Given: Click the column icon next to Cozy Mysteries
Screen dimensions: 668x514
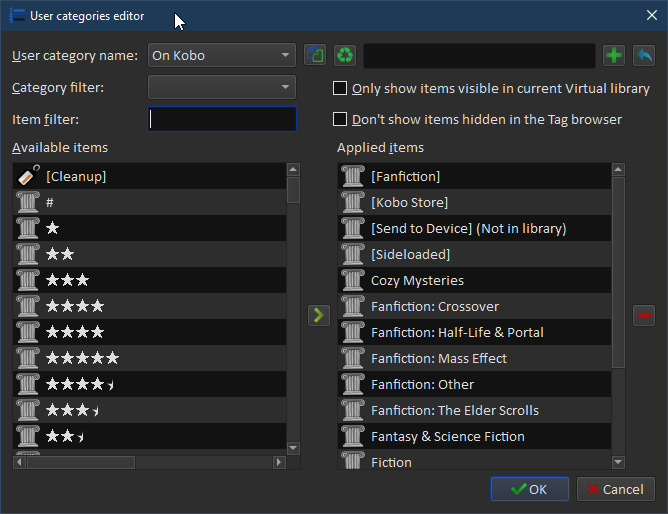Looking at the screenshot, I should (353, 280).
